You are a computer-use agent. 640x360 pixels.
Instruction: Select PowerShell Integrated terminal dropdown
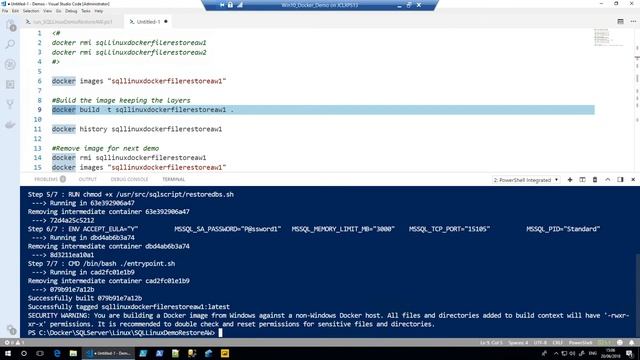pos(526,180)
